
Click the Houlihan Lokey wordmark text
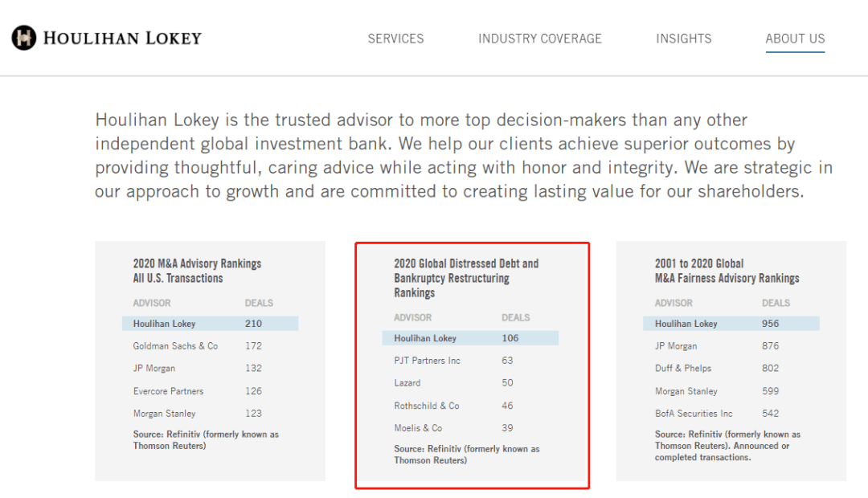pos(122,38)
